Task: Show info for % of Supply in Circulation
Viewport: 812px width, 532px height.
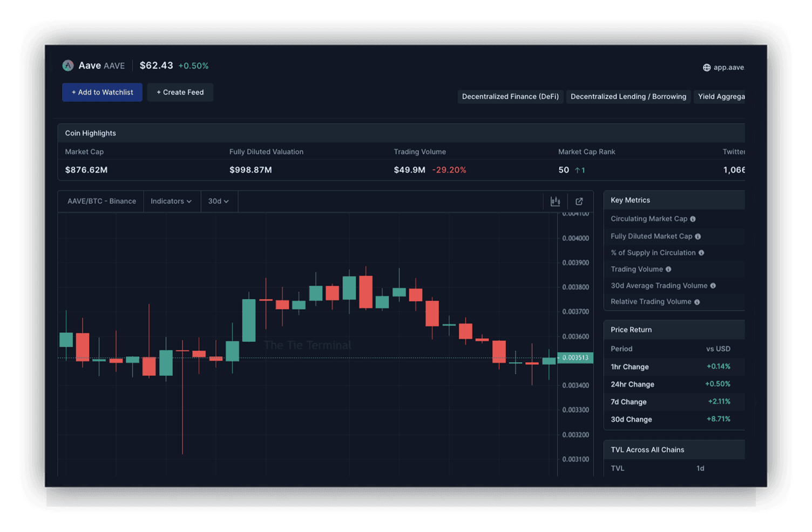Action: click(x=701, y=253)
